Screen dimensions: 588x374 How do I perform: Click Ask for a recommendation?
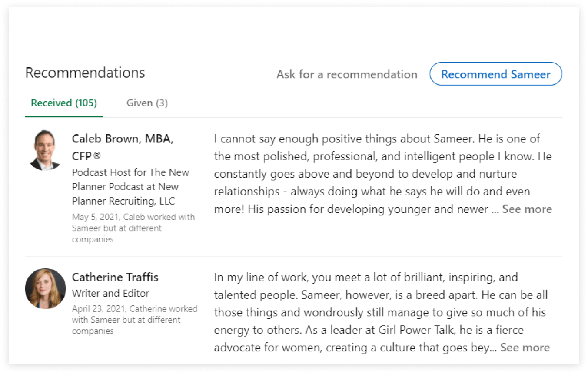tap(347, 74)
